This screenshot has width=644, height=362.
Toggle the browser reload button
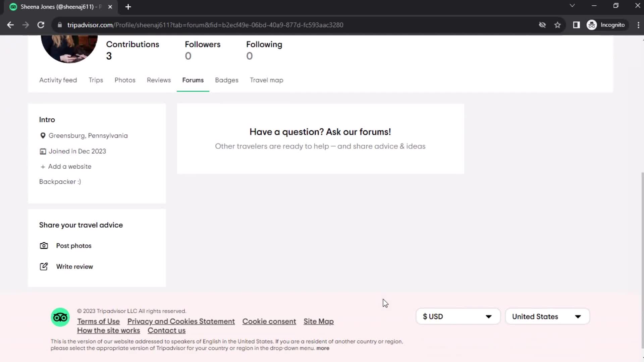click(x=40, y=25)
